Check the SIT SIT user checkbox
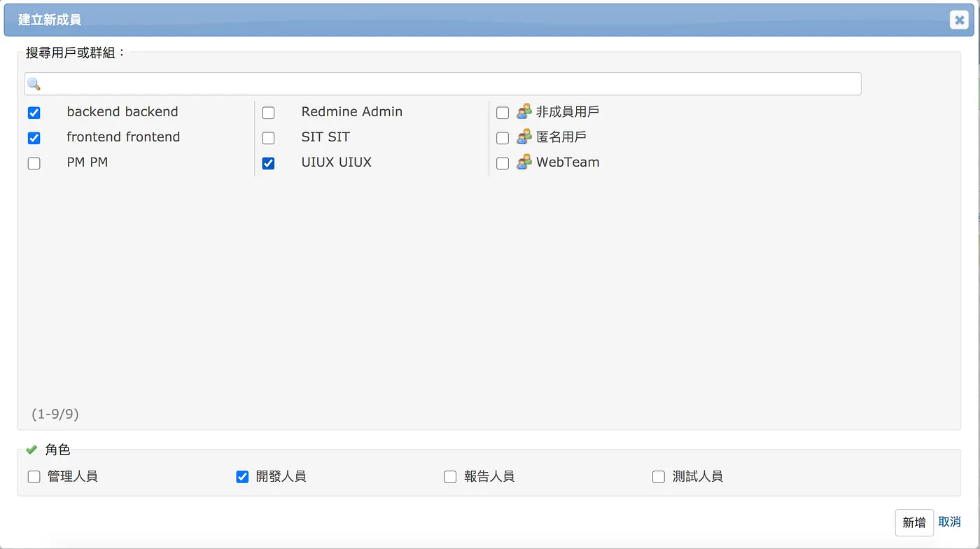 point(268,138)
